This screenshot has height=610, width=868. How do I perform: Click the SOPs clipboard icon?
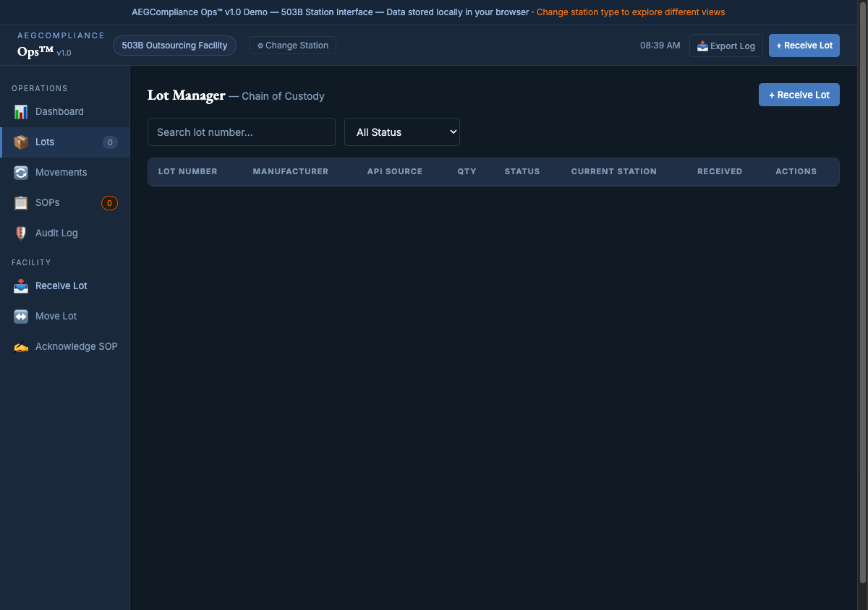(21, 203)
